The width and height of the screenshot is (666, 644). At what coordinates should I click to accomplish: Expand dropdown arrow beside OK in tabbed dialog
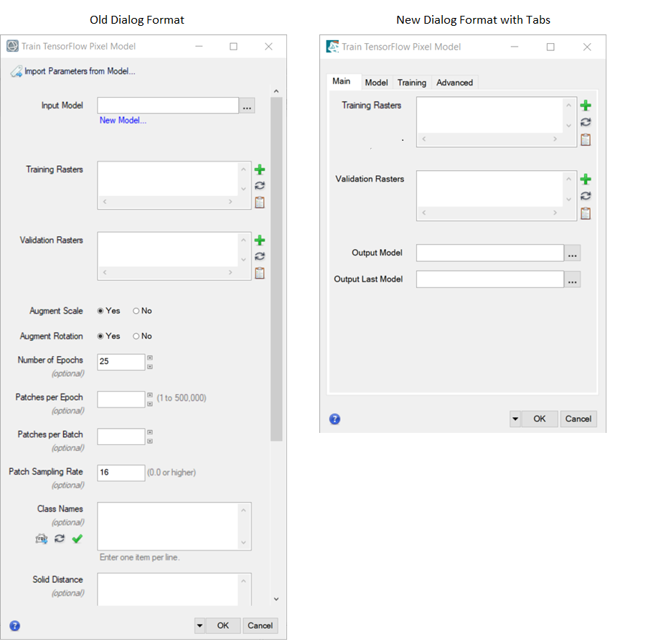tap(515, 419)
